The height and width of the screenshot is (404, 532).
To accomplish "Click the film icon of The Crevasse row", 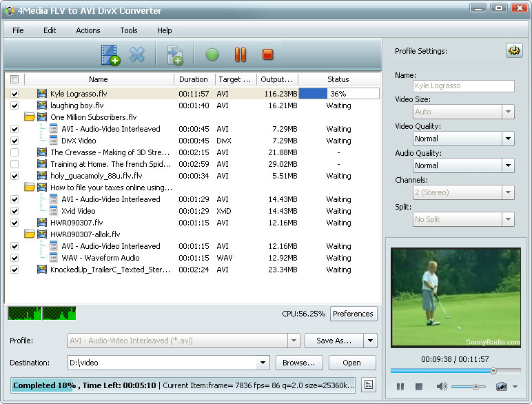I will coord(42,152).
